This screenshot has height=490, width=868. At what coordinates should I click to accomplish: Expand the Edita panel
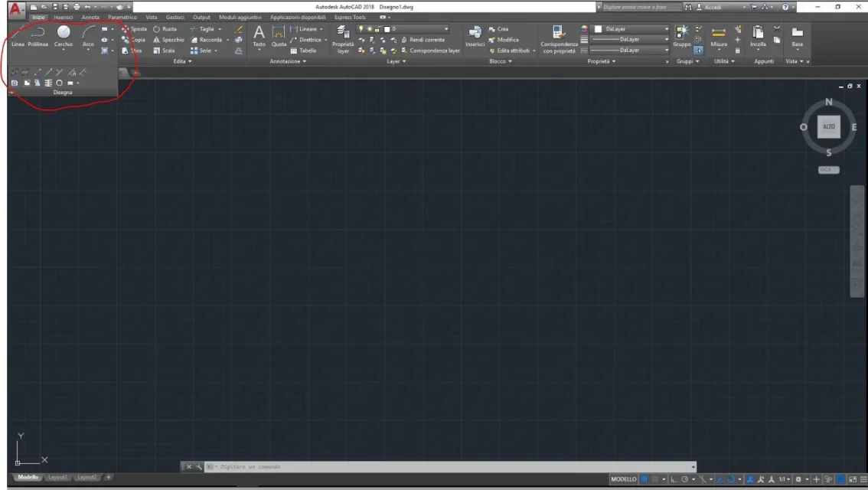click(x=182, y=61)
